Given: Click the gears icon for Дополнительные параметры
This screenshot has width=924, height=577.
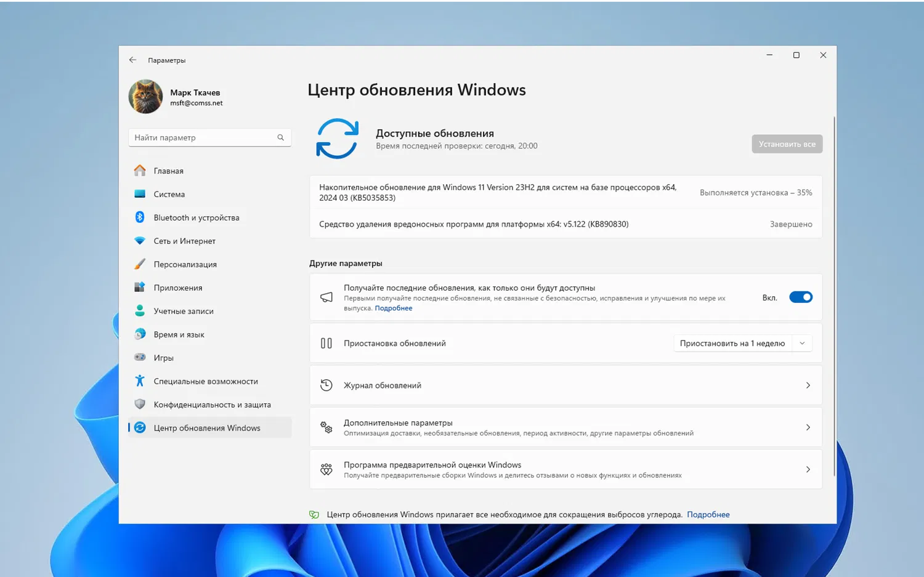Looking at the screenshot, I should (x=326, y=427).
